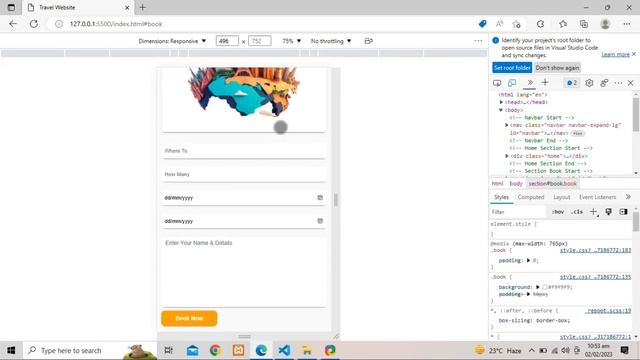
Task: Add new style rule plus icon
Action: (593, 212)
